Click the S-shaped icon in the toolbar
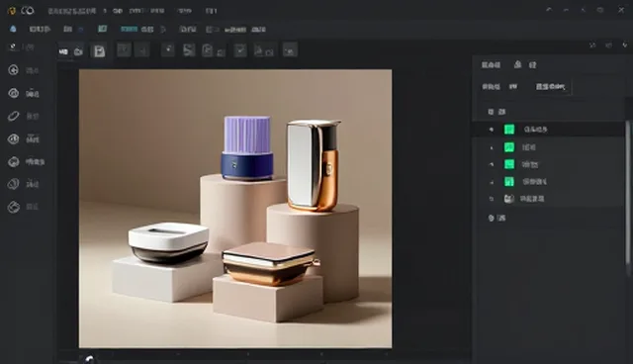The height and width of the screenshot is (364, 633). pos(189,50)
